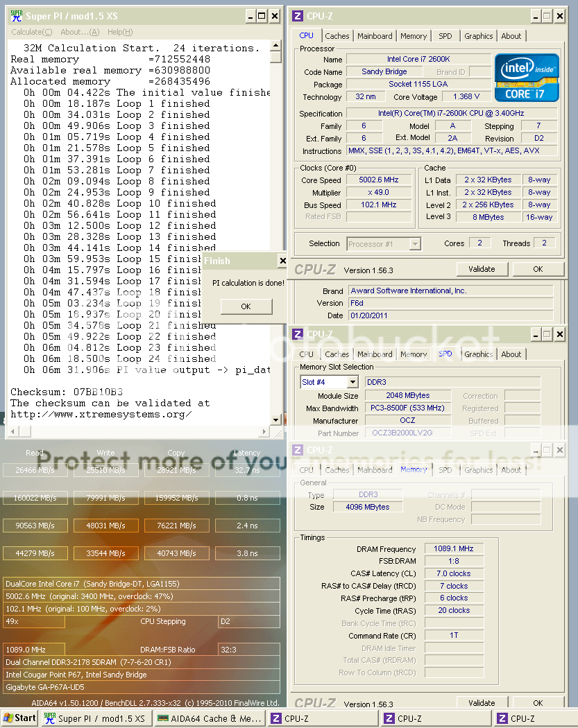The image size is (578, 728).
Task: Click the DRAM frequency value "1089.1 MHz"
Action: tap(454, 549)
